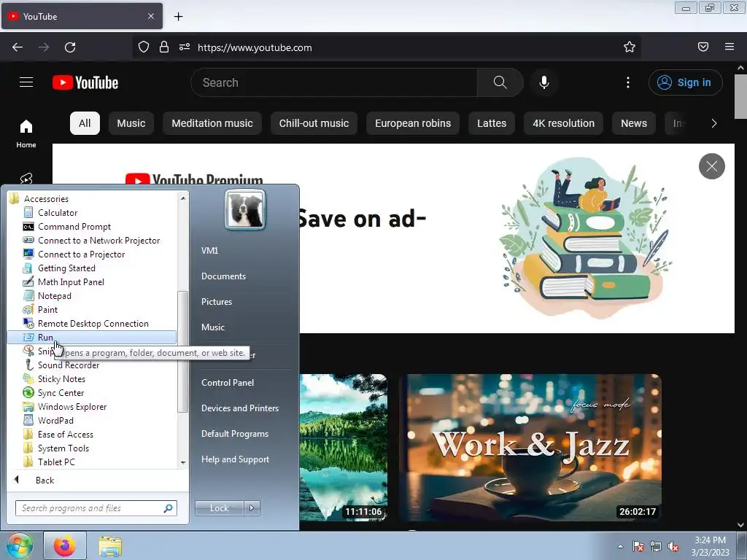Select the Music filter chip
The height and width of the screenshot is (560, 747).
(131, 123)
